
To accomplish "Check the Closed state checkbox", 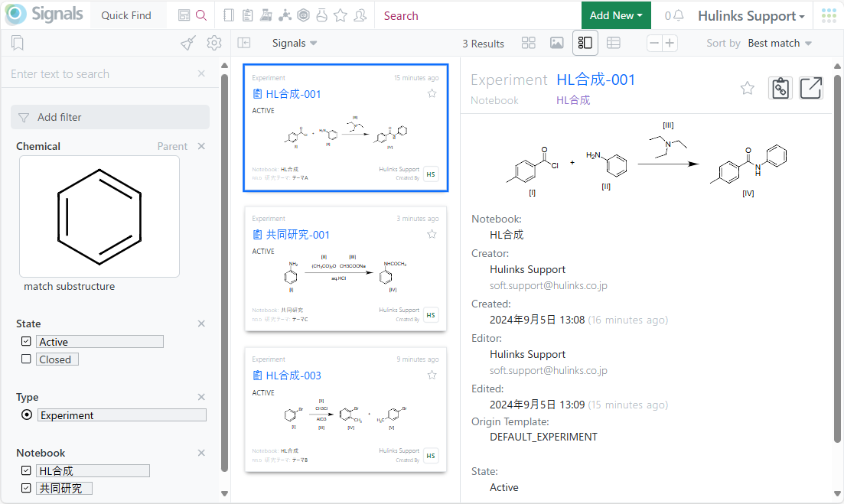I will click(27, 359).
